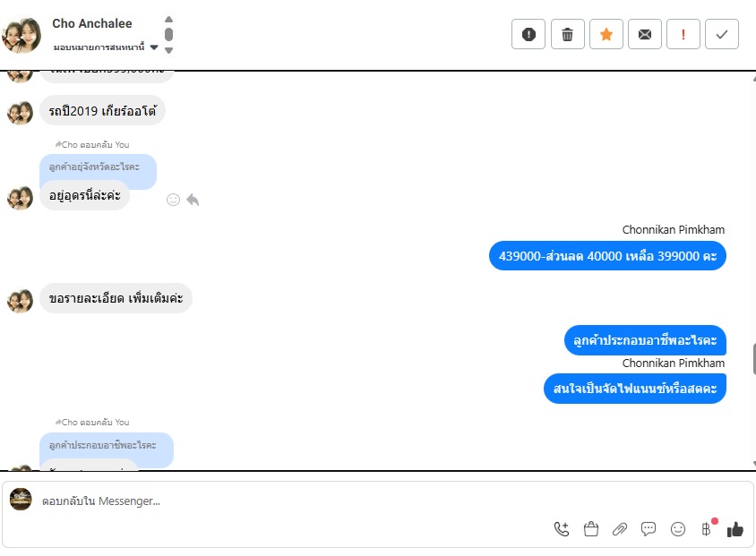This screenshot has height=556, width=756.
Task: Open saved replies speech bubble icon
Action: [x=649, y=529]
